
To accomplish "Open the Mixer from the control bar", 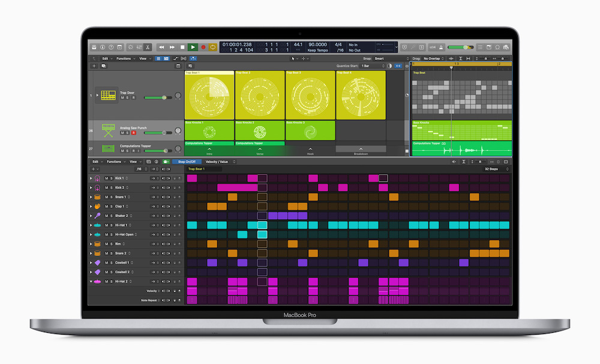I will pos(139,47).
